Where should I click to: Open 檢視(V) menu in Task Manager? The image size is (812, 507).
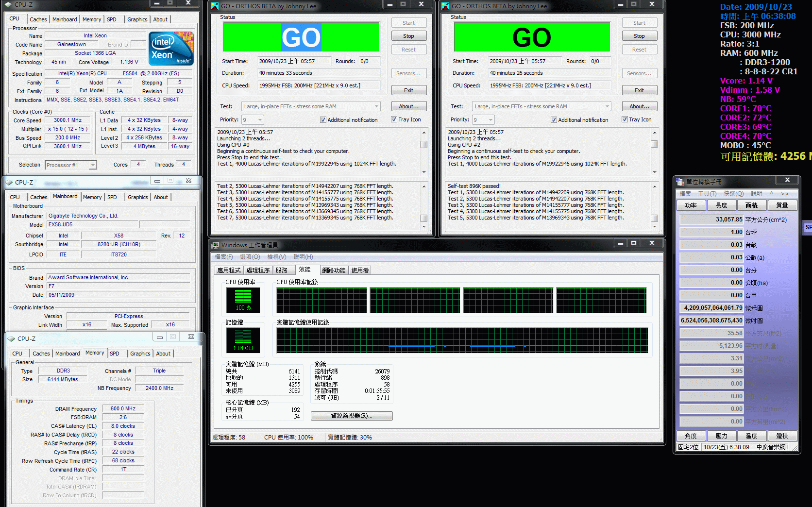[x=277, y=257]
